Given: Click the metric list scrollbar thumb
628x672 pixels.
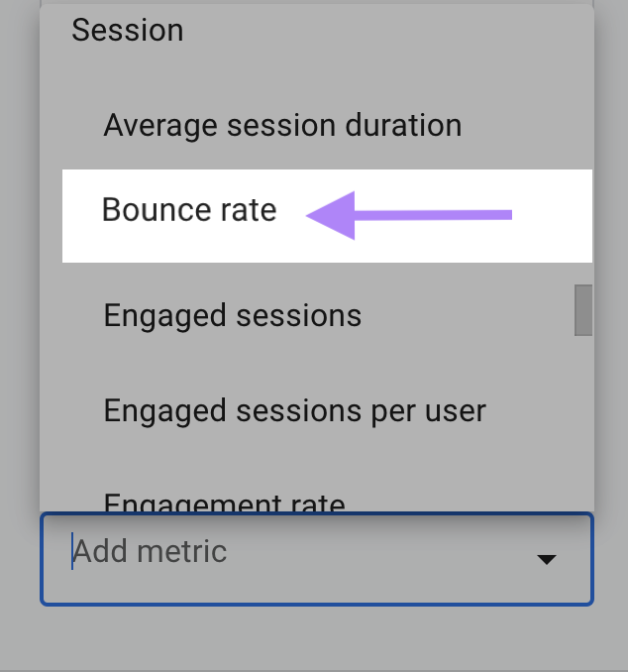Looking at the screenshot, I should click(x=583, y=310).
